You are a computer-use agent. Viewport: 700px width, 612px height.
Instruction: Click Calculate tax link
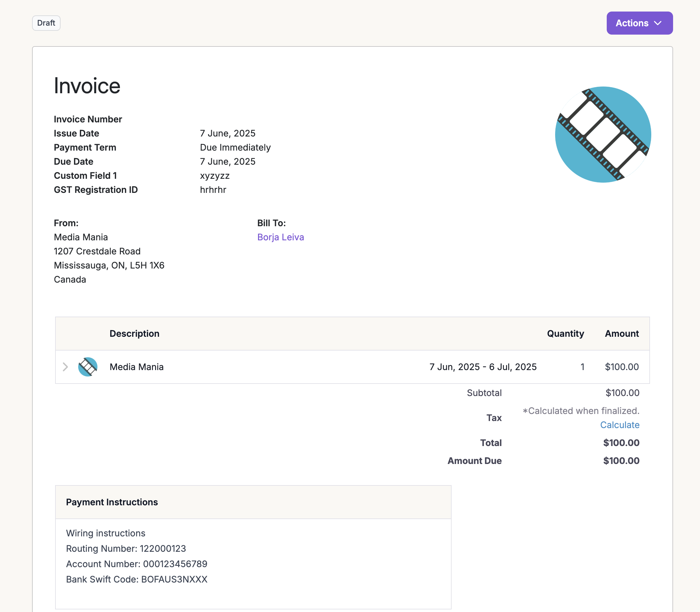[x=619, y=425]
